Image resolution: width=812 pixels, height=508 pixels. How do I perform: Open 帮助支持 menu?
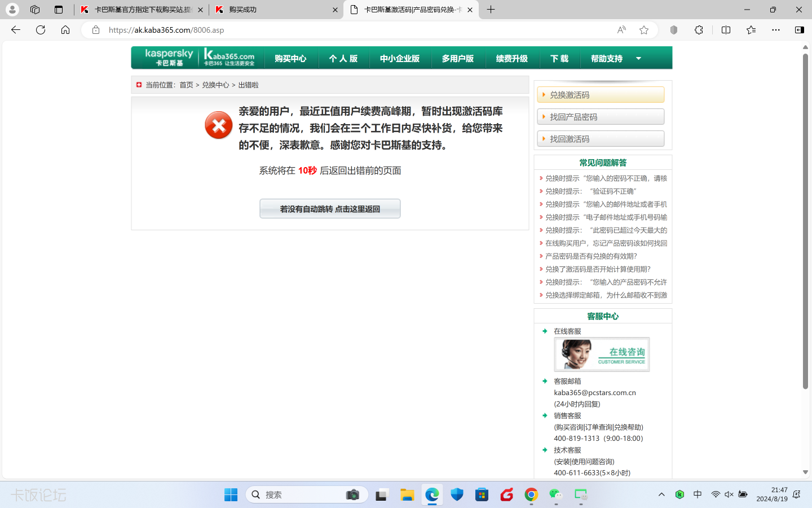607,59
